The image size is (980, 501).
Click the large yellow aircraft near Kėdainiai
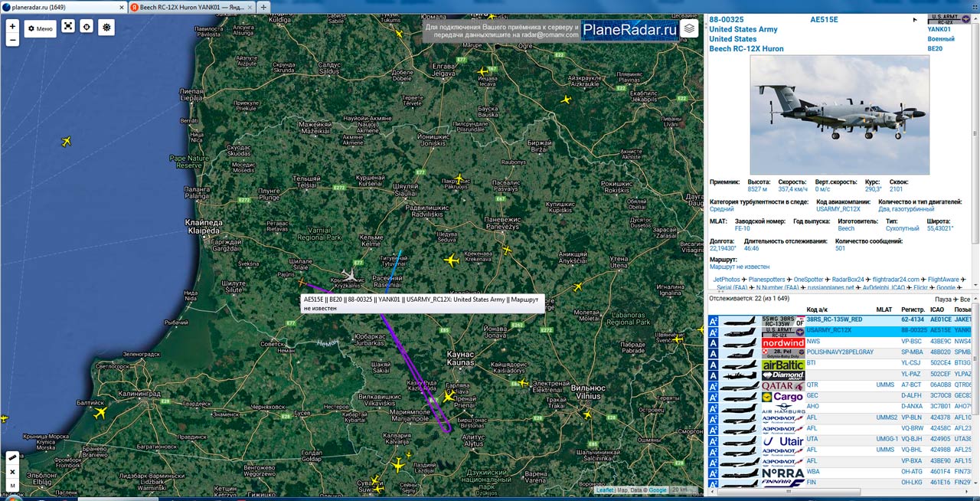coord(451,260)
